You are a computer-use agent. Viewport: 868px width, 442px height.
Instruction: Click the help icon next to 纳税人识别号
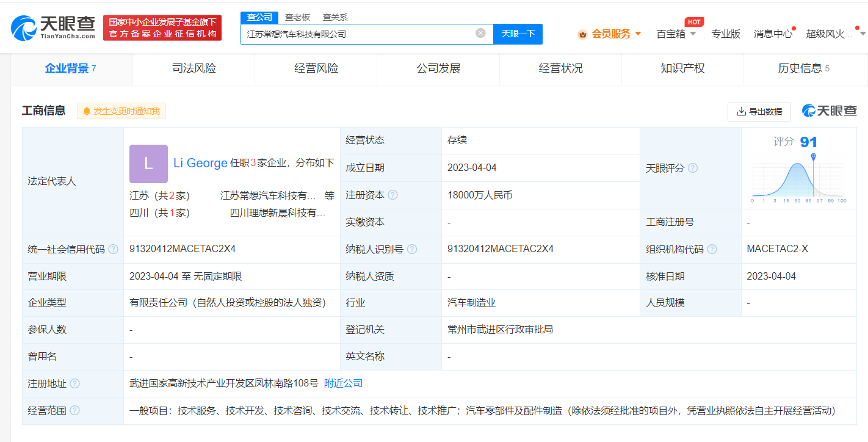(412, 250)
